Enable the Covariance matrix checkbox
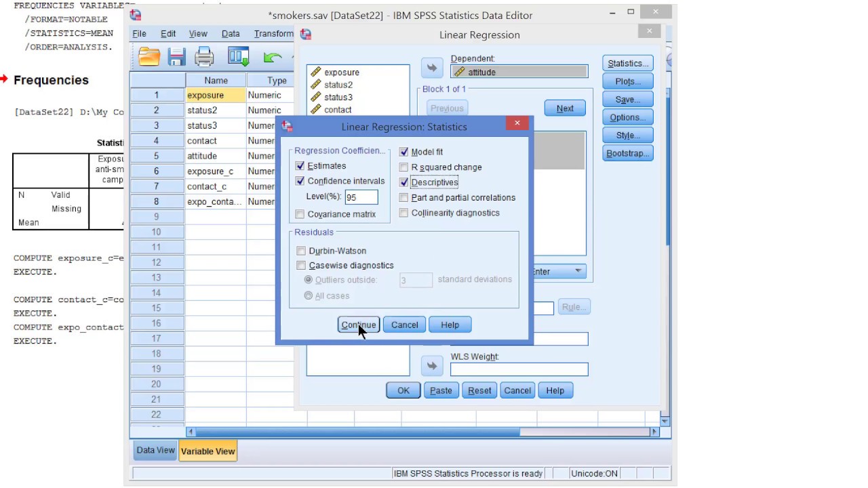Image resolution: width=868 pixels, height=488 pixels. pyautogui.click(x=300, y=214)
